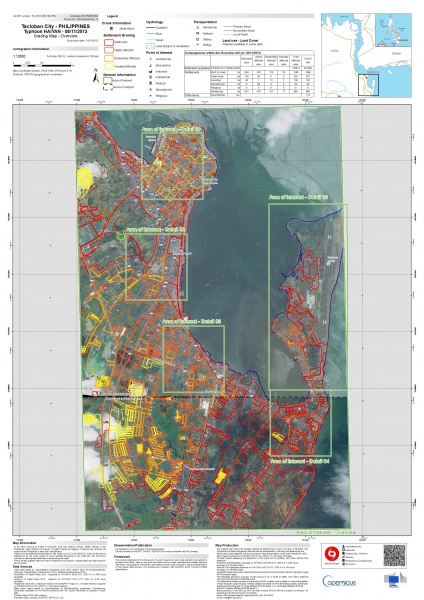Click the Copernicus logo
This screenshot has width=424, height=600.
(x=339, y=582)
